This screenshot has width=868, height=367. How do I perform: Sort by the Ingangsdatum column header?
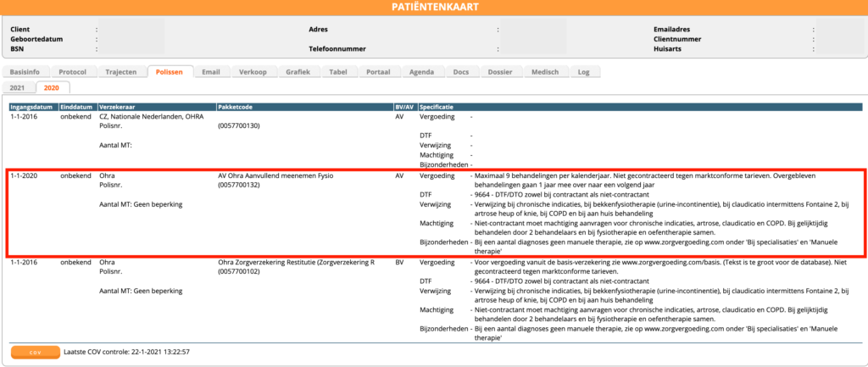(x=32, y=108)
